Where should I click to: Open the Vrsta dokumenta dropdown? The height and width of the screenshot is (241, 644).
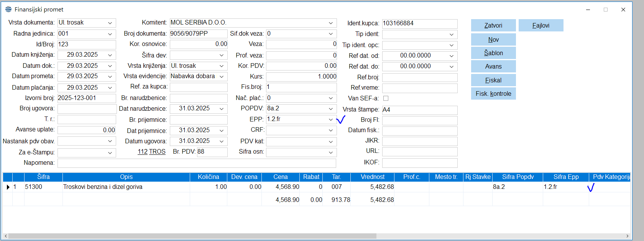(x=110, y=23)
